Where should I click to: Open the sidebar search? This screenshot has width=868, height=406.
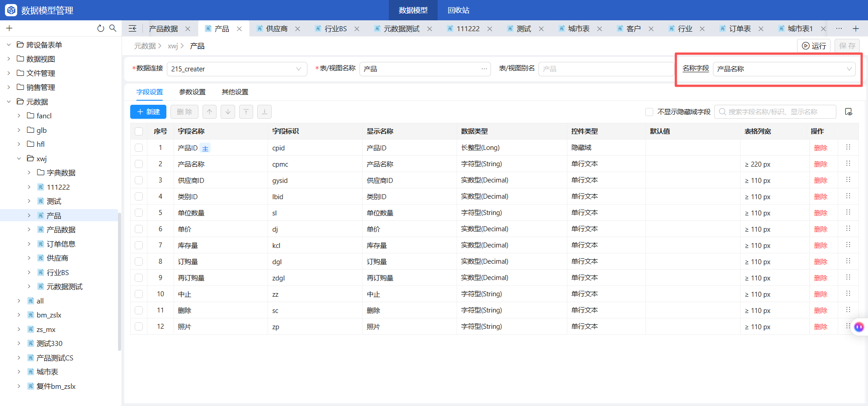pyautogui.click(x=113, y=28)
